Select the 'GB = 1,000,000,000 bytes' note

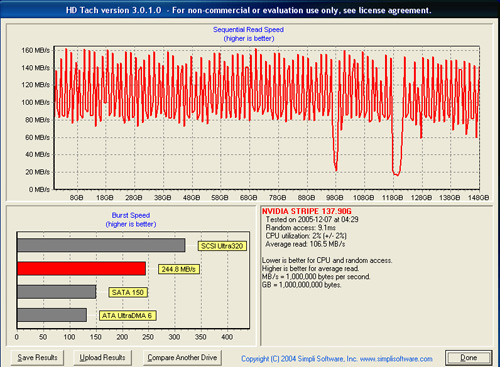point(302,285)
